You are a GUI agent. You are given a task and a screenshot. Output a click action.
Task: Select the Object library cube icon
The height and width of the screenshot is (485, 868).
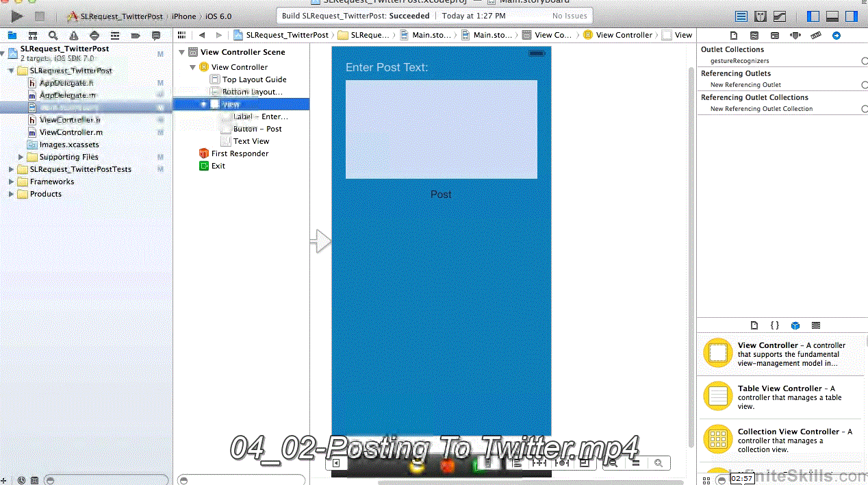pos(795,325)
